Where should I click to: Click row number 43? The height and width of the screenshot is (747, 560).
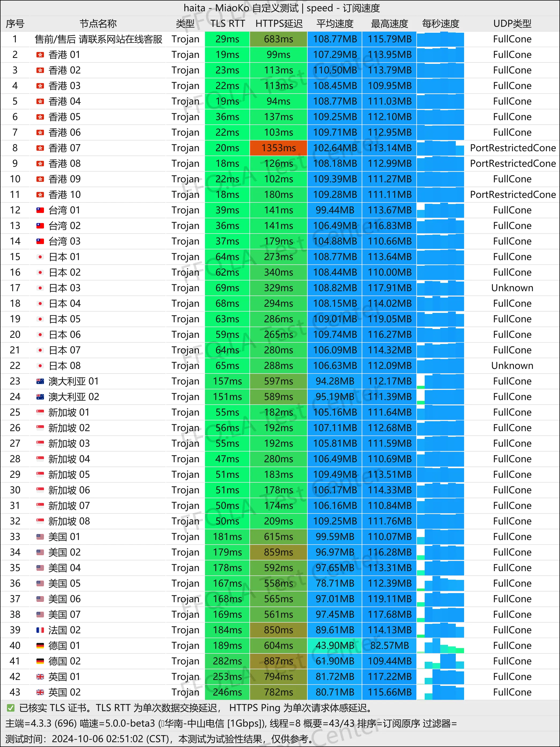pyautogui.click(x=15, y=692)
